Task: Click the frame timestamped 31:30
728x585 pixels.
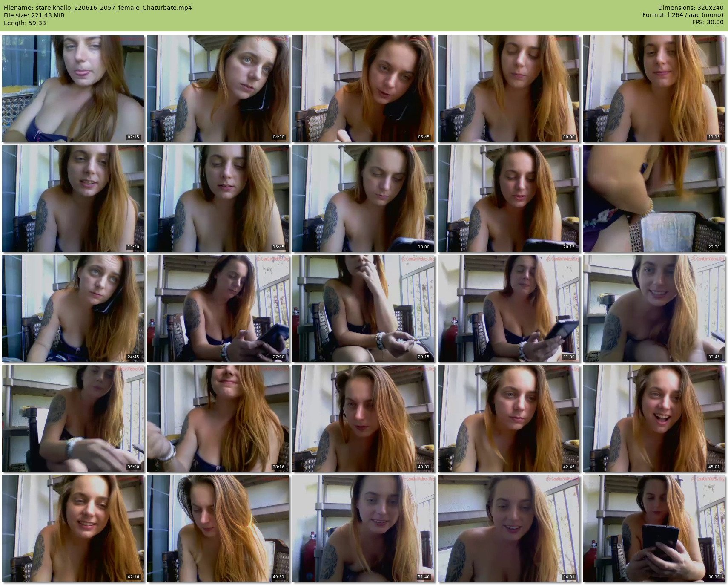Action: pyautogui.click(x=509, y=308)
